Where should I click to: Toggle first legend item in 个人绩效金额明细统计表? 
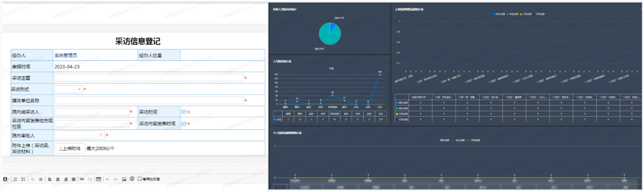click(443, 140)
